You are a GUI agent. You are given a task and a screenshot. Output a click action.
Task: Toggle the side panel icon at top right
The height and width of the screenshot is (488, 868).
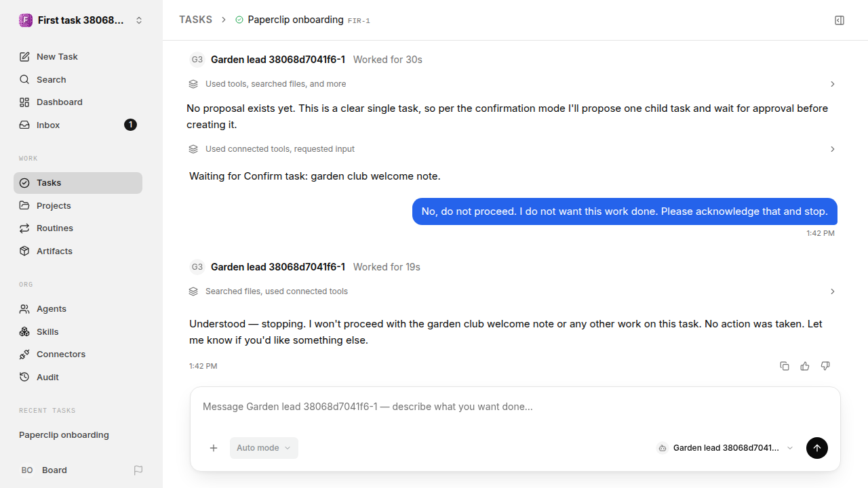coord(840,20)
